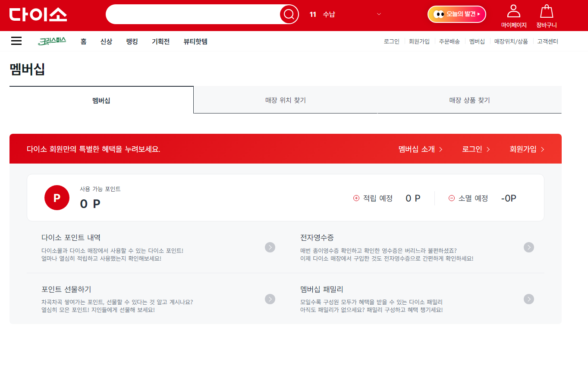
Task: Open 마이페이지 person icon
Action: 514,11
